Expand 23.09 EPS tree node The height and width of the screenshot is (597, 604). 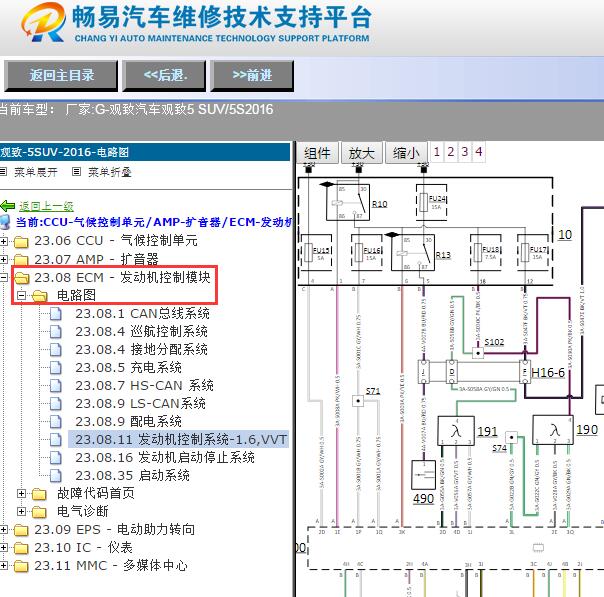(3, 530)
